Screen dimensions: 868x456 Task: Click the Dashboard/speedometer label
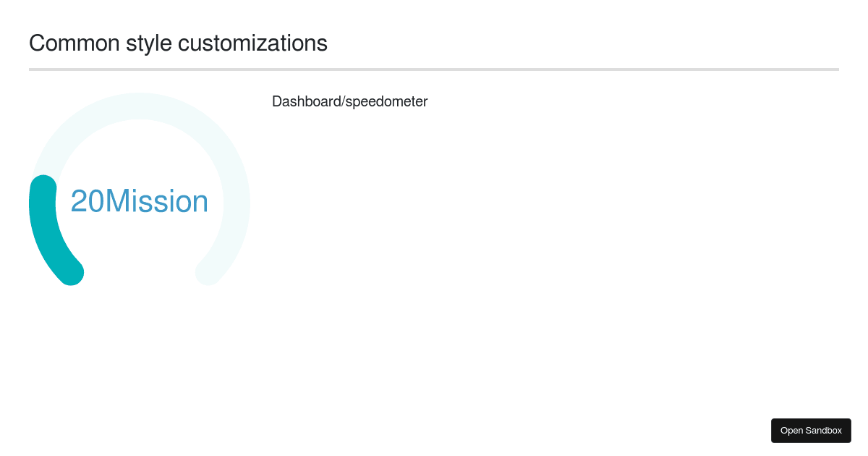tap(349, 101)
